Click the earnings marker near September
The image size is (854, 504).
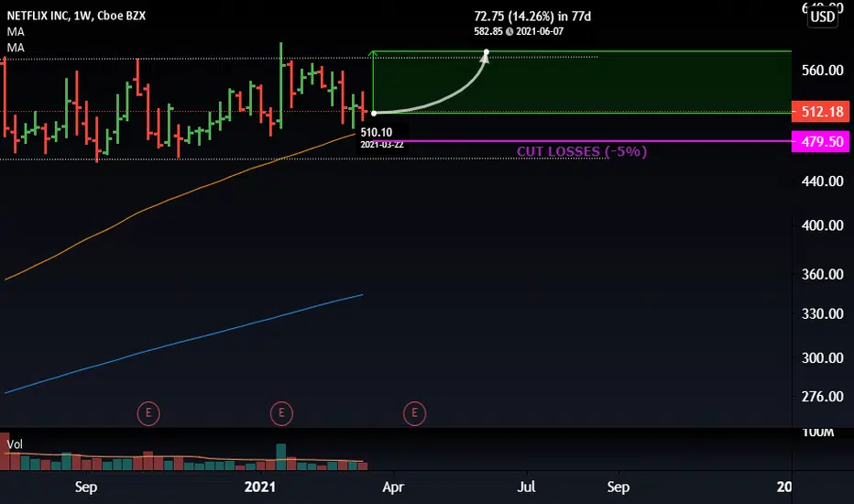tap(148, 413)
